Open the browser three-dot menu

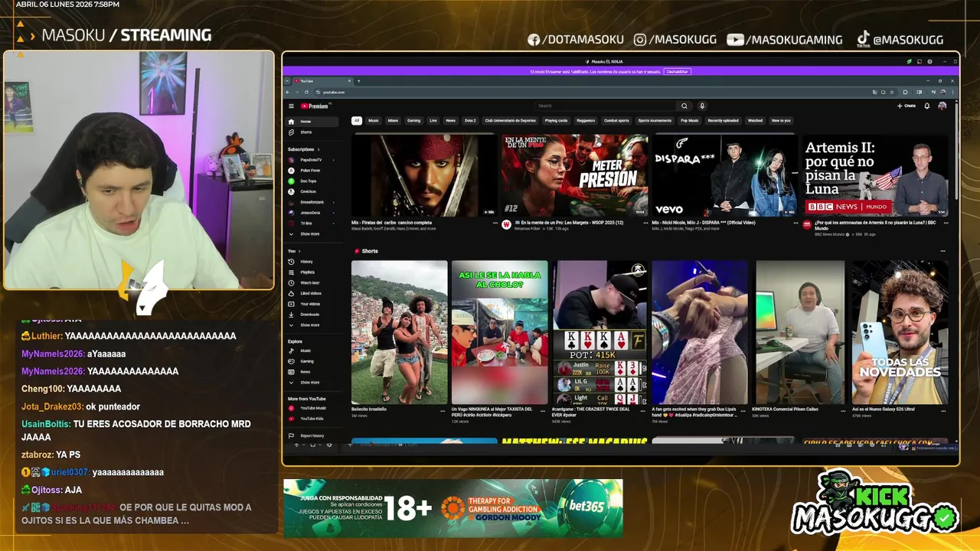951,92
